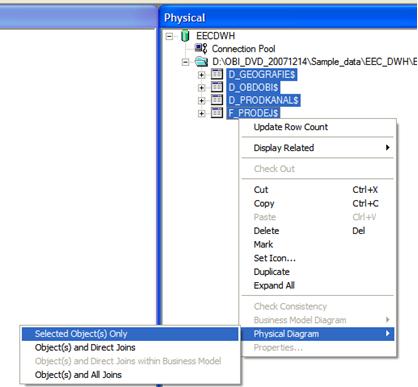Expand the D_PRODKANAL$ table node
418x387 pixels.
201,101
